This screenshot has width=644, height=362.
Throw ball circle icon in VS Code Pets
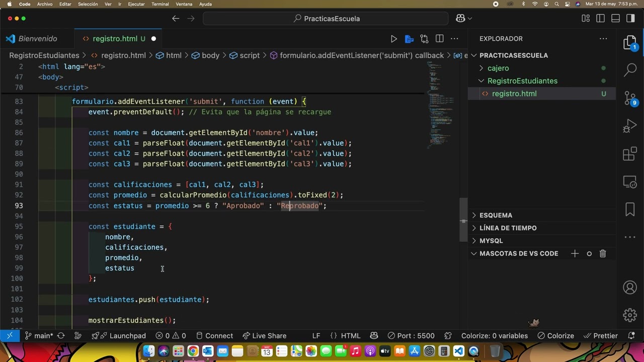tap(589, 253)
